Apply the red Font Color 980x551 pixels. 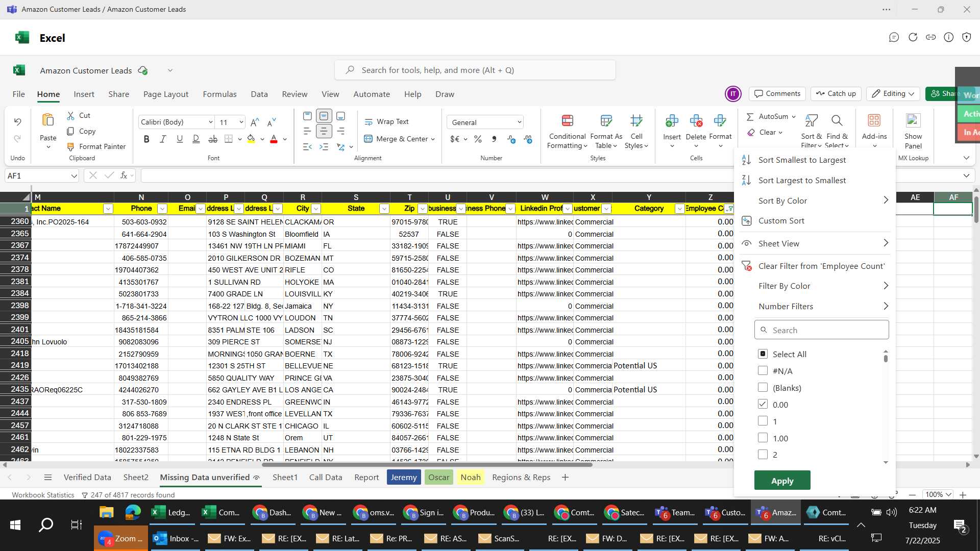tap(274, 139)
